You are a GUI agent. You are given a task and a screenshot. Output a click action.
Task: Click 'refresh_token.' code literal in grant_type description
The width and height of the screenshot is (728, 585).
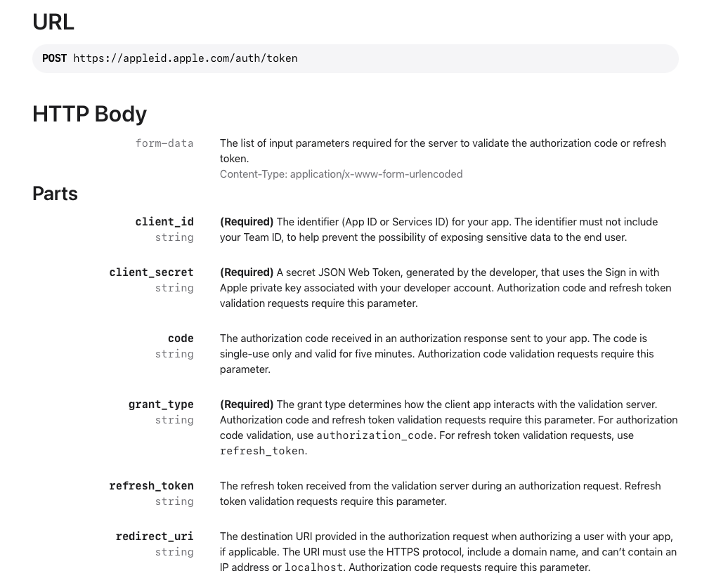pos(262,451)
